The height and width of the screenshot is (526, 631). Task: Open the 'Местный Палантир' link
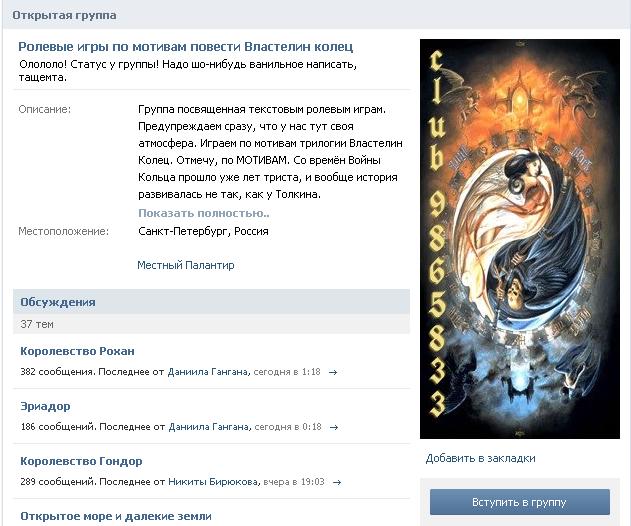(186, 265)
